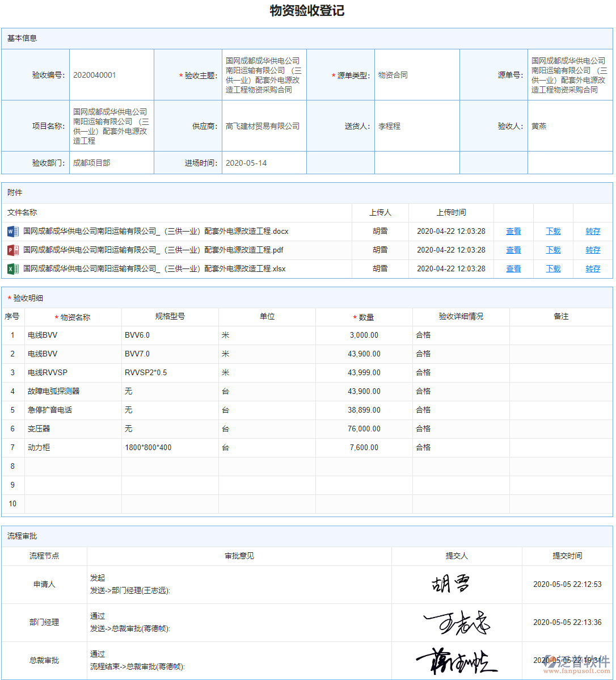This screenshot has height=680, width=616.
Task: Click the empty 物资名称 cell in row 8
Action: [x=74, y=466]
